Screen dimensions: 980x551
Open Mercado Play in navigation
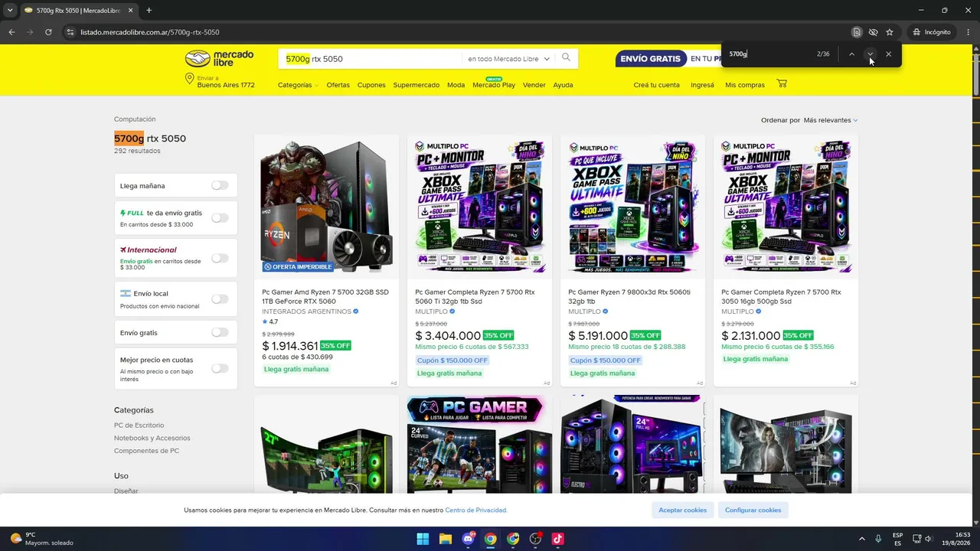[x=494, y=85]
